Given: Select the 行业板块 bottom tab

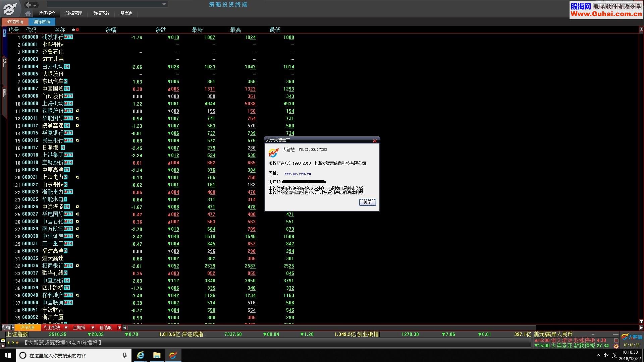Looking at the screenshot, I should pos(52,327).
